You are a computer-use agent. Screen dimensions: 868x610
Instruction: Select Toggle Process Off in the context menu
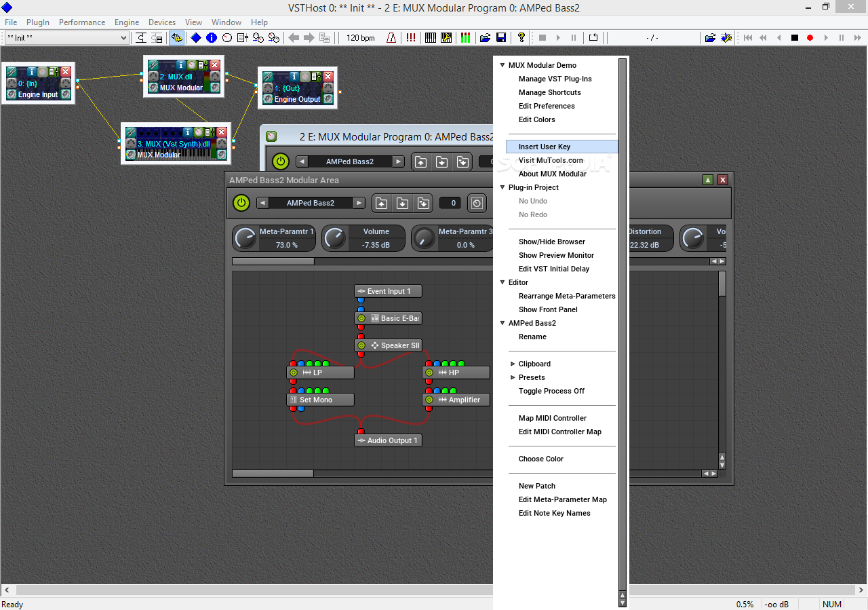pyautogui.click(x=551, y=391)
